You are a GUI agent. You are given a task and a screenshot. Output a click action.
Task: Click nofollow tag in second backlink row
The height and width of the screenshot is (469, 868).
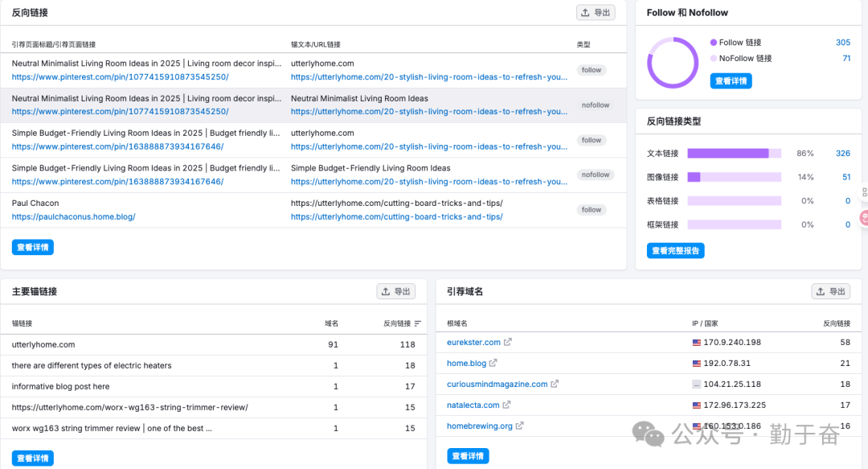(595, 105)
